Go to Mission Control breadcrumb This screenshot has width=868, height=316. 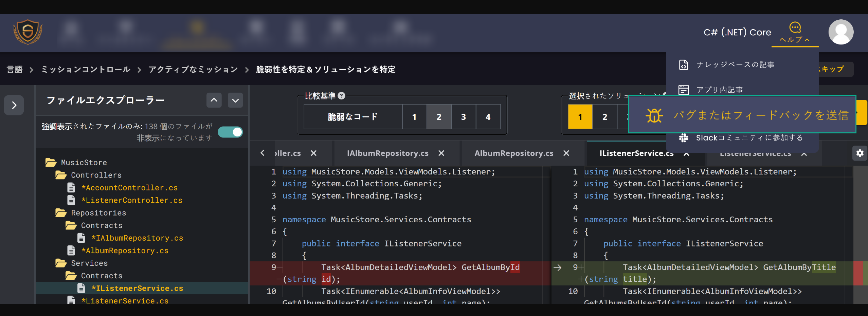tap(86, 69)
